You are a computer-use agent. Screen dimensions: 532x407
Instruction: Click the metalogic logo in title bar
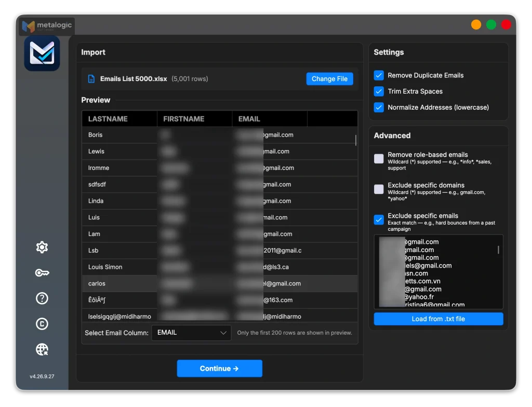(47, 26)
